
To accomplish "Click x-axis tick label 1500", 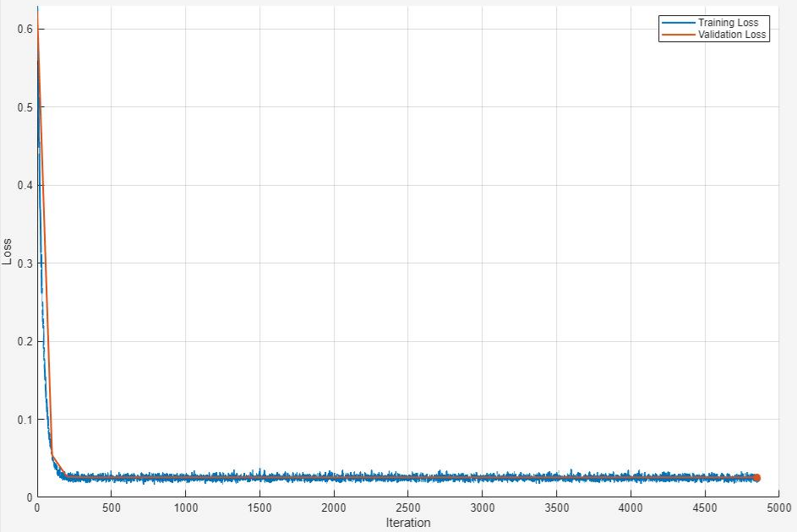I will (259, 508).
